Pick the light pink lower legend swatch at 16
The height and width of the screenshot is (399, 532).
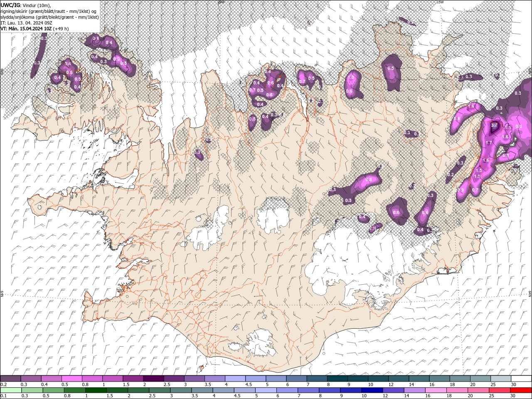[x=436, y=390]
